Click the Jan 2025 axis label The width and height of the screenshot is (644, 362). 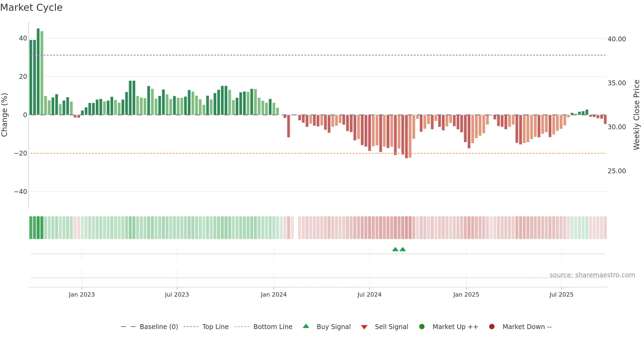[466, 294]
